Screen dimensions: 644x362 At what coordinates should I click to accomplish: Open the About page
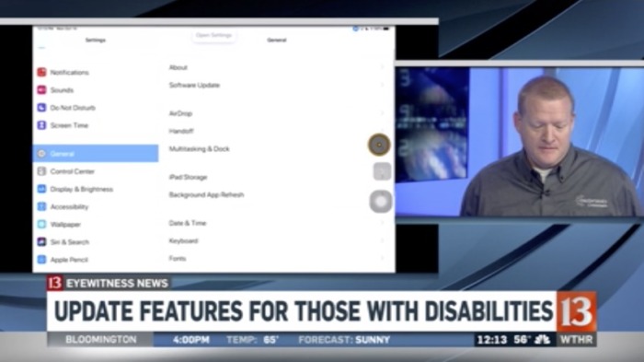point(277,67)
